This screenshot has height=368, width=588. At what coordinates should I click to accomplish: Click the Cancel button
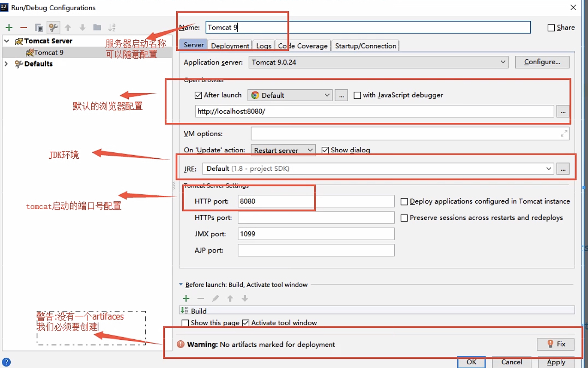[511, 362]
